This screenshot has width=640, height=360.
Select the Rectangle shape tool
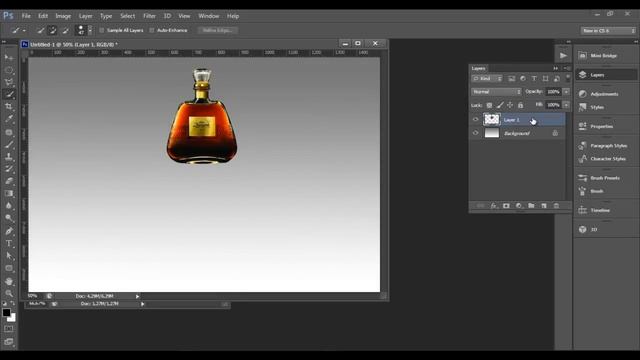[9, 268]
